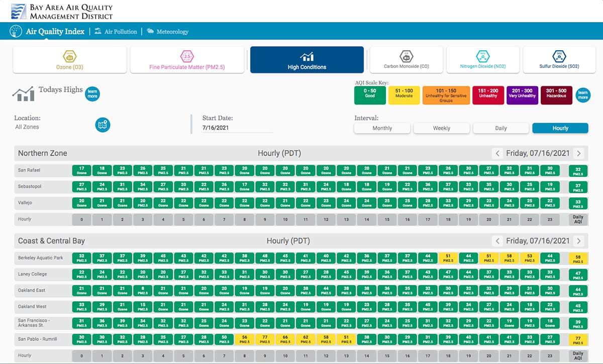Click the yellow 51 - 100 Moderate swatch

404,95
